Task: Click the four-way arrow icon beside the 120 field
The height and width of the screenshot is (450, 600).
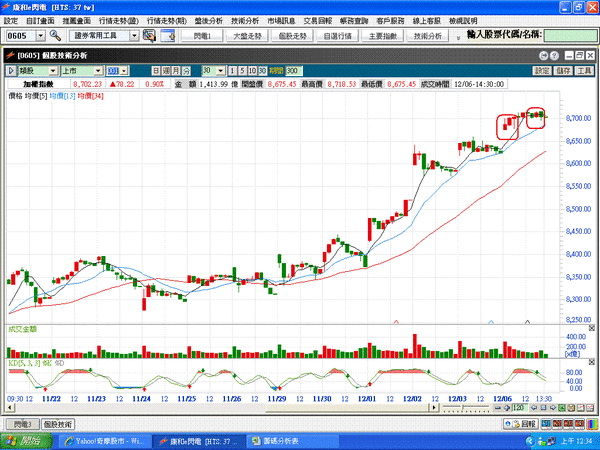Action: coord(507,408)
